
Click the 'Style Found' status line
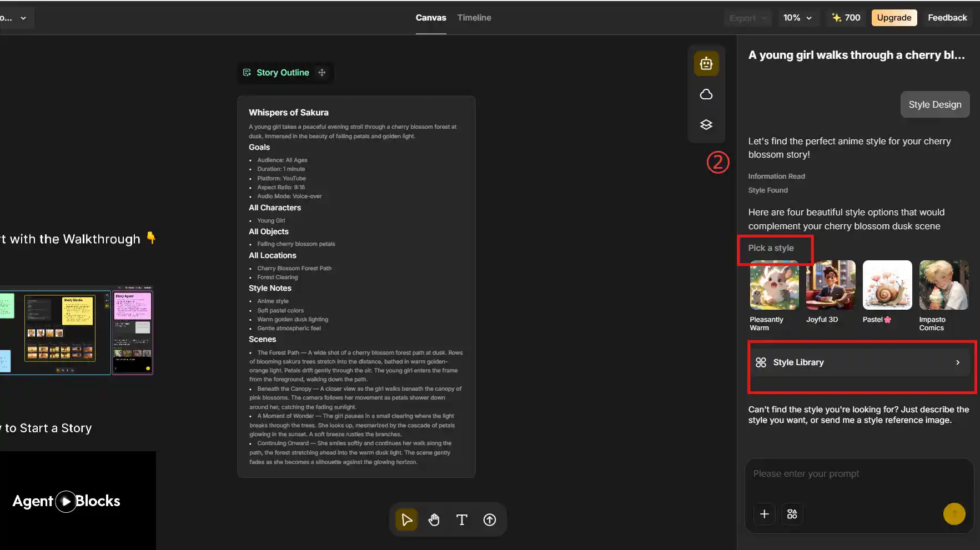click(768, 190)
